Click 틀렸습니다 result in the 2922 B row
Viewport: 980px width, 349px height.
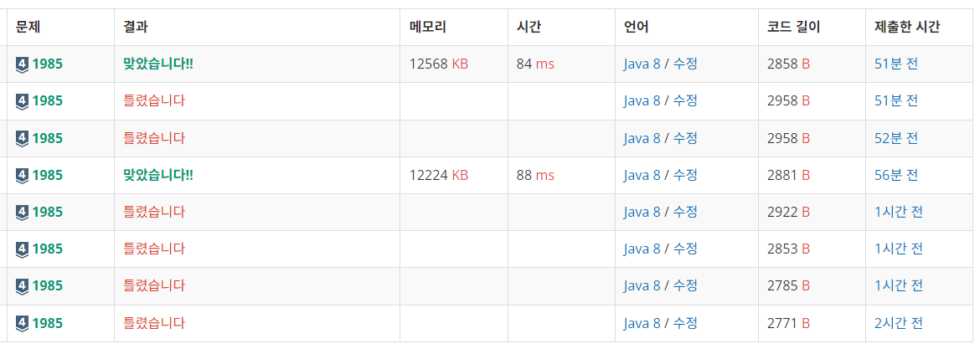[x=154, y=213]
